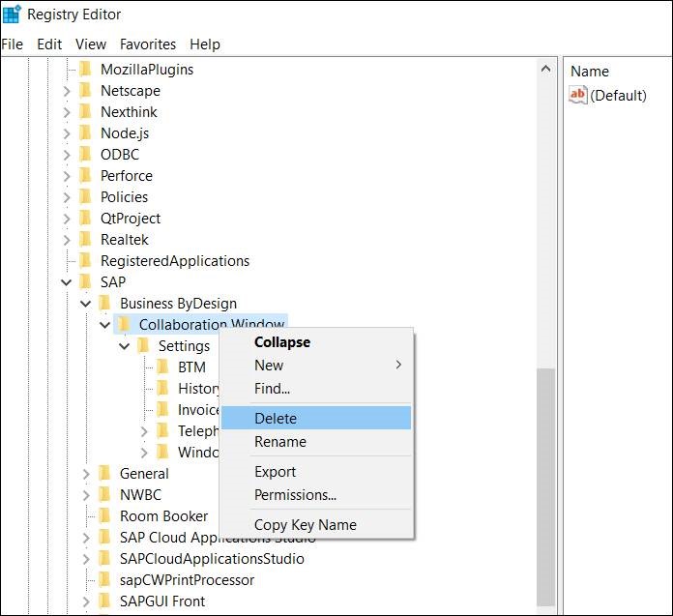Click the SAPCloudApplicationsStudio folder icon
Viewport: 673px width, 616px height.
point(105,559)
